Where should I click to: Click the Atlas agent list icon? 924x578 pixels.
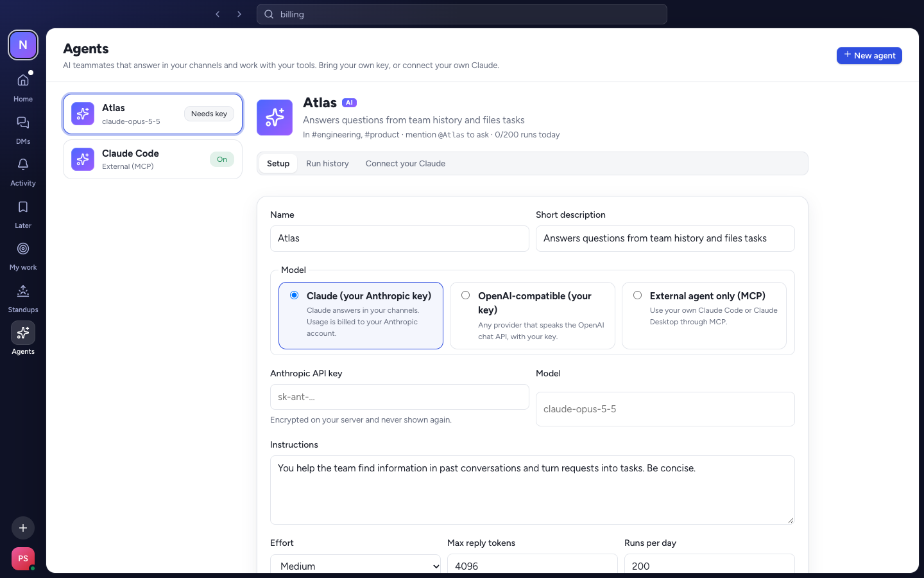(83, 114)
